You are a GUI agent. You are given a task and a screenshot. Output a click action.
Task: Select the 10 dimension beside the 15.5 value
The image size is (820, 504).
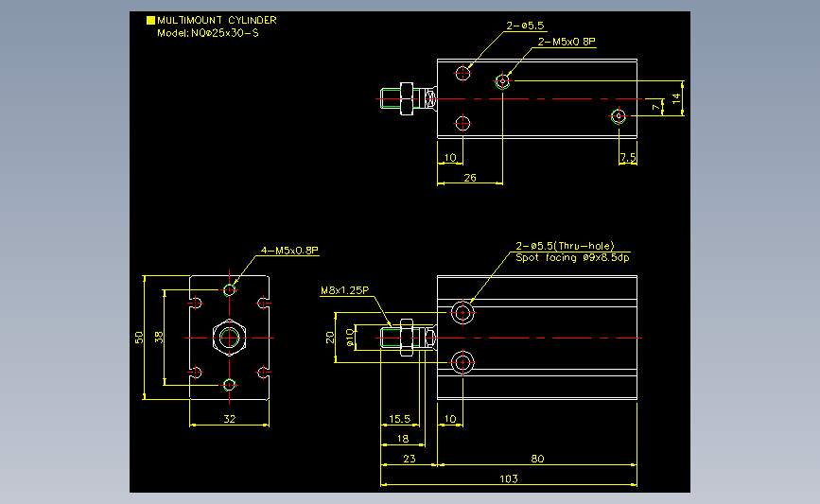[x=450, y=419]
